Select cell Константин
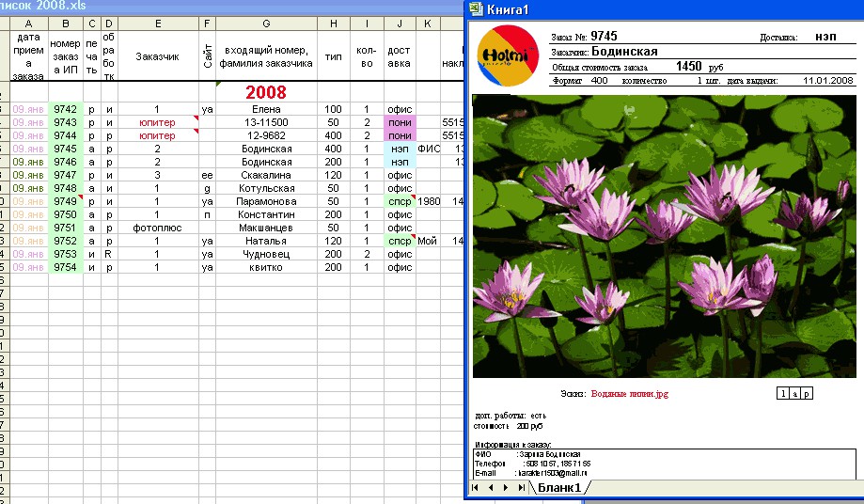This screenshot has height=504, width=864. click(x=266, y=214)
